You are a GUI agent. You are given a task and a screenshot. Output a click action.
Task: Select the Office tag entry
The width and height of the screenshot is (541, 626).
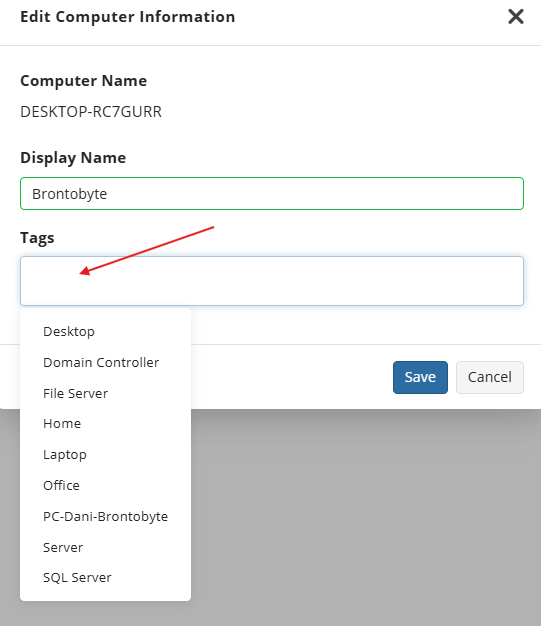coord(105,485)
